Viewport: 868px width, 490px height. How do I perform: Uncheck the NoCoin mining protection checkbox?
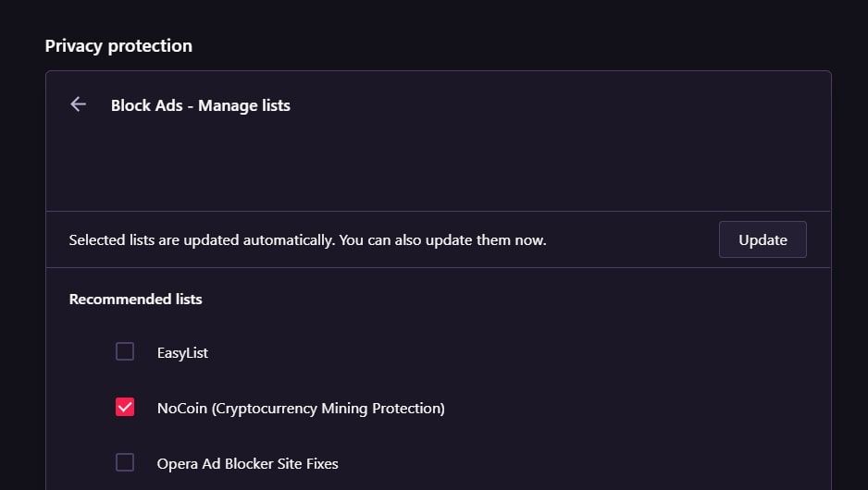[125, 407]
